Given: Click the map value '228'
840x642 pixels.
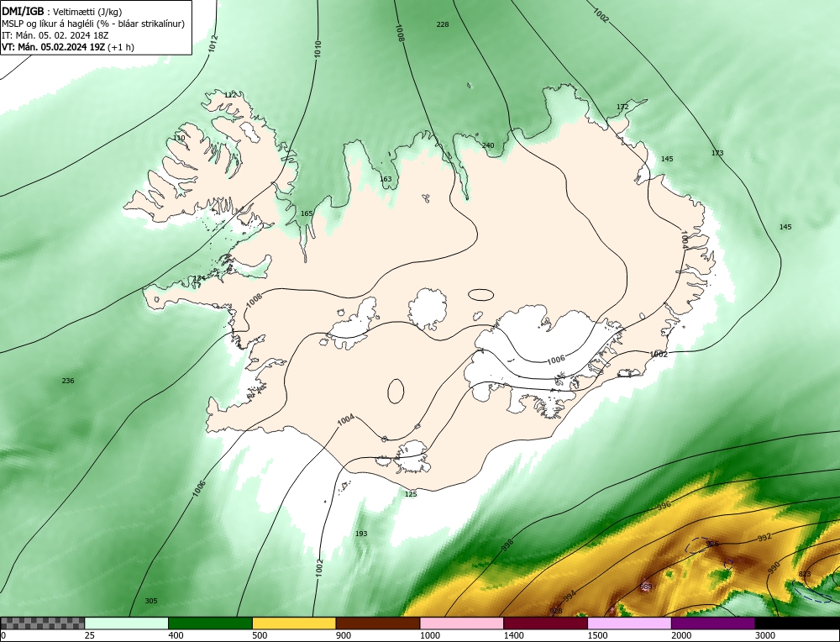Looking at the screenshot, I should [443, 24].
